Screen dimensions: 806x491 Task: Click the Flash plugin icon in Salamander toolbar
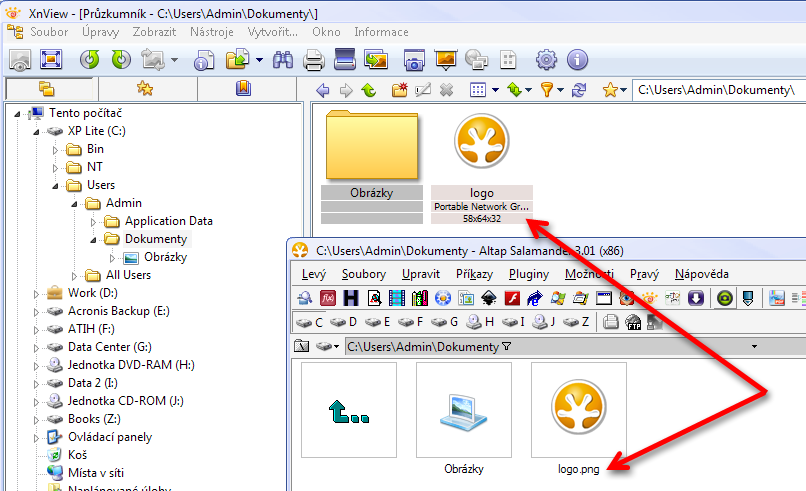pyautogui.click(x=512, y=298)
